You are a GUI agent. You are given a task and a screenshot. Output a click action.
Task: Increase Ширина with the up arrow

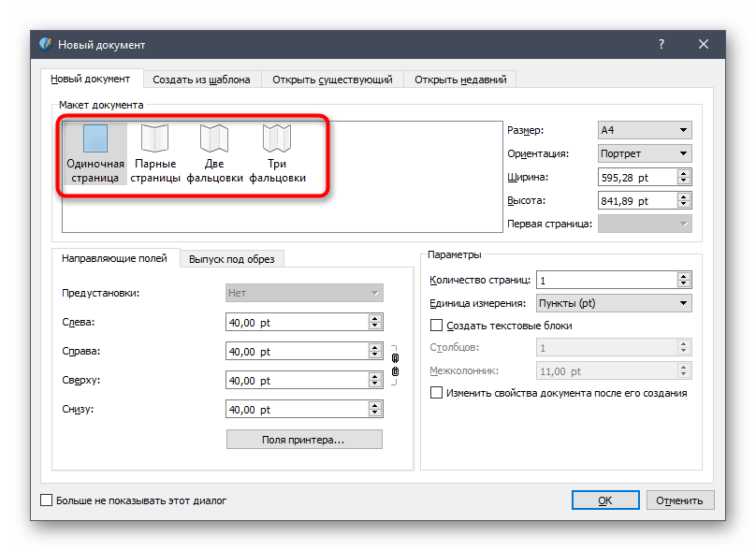click(683, 173)
